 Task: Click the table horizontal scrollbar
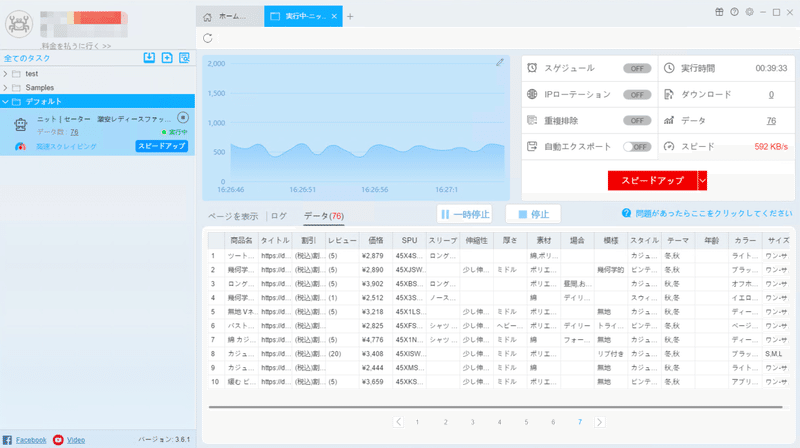click(x=495, y=407)
